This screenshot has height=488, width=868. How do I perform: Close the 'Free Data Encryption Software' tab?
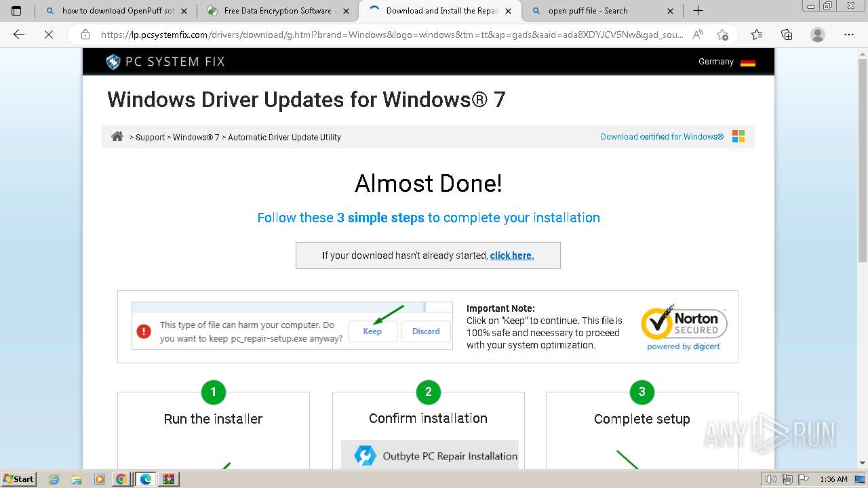[347, 11]
